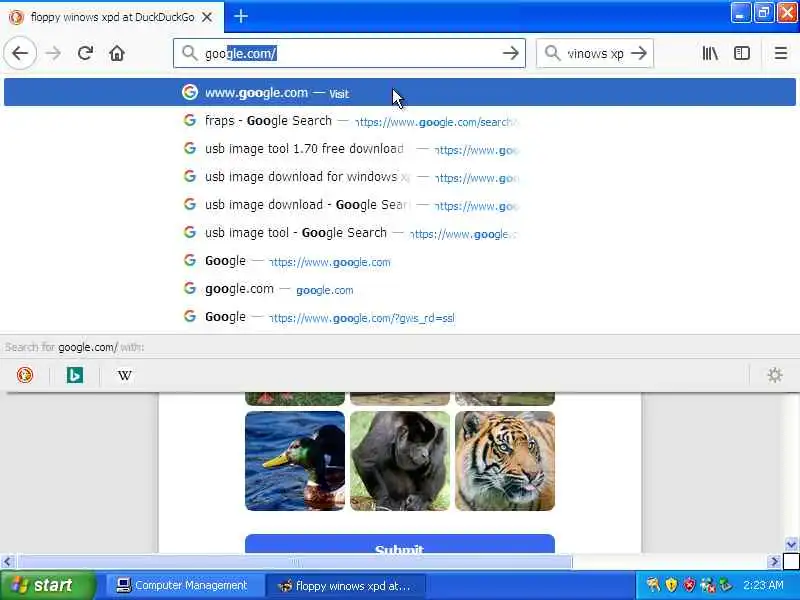Click the duck thumbnail image
800x600 pixels.
[295, 461]
